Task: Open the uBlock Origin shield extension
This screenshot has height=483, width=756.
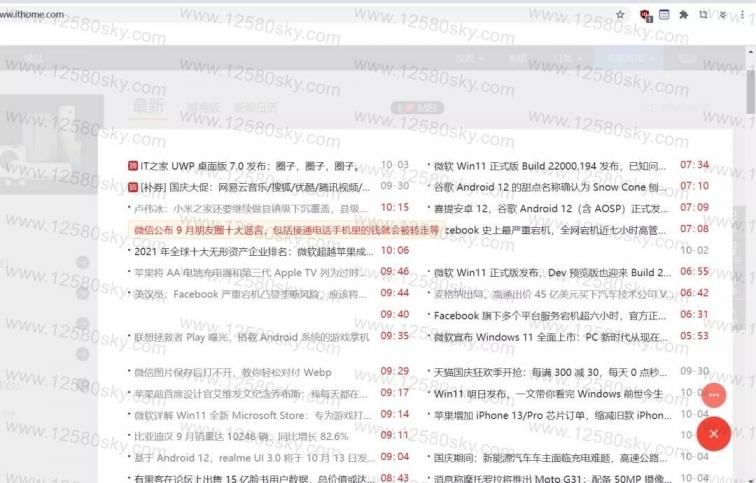Action: 646,15
